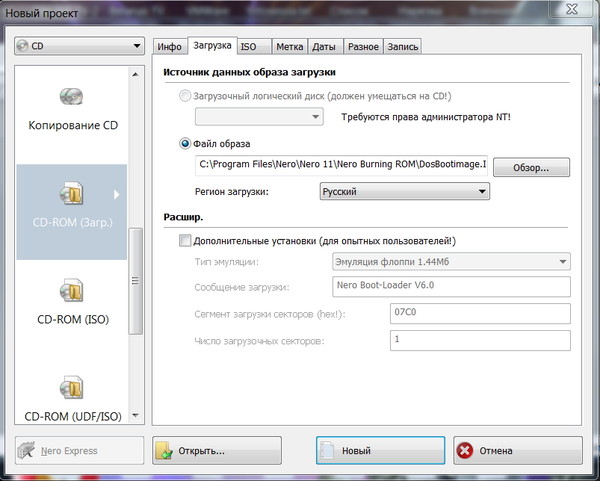Click the Сообщение загрузки text field
600x481 pixels.
(451, 287)
